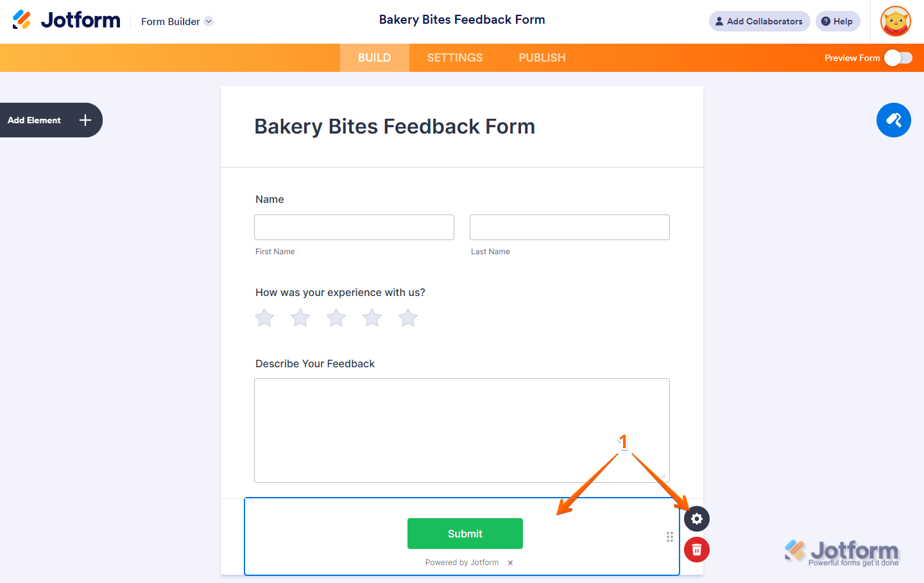Switch to the SETTINGS tab
924x583 pixels.
coord(455,58)
